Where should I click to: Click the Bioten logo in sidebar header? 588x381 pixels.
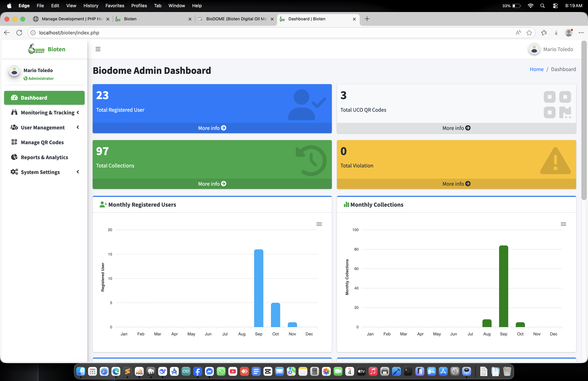coord(37,49)
